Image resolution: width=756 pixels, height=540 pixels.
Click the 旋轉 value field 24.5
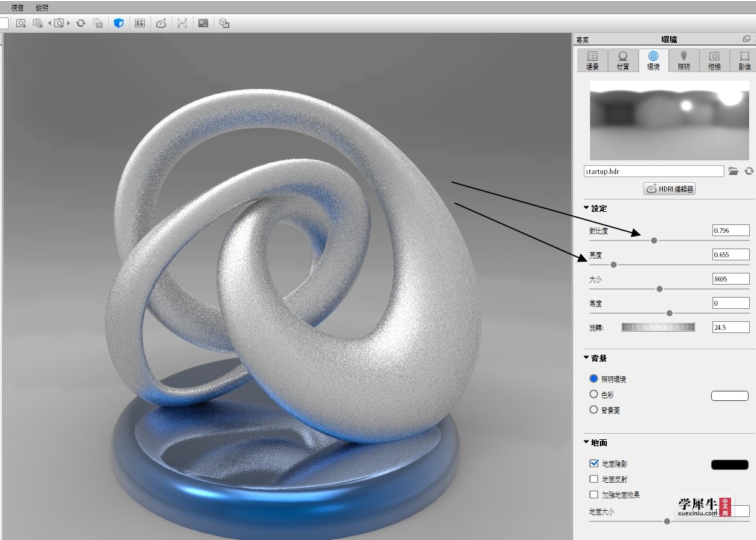pyautogui.click(x=731, y=327)
